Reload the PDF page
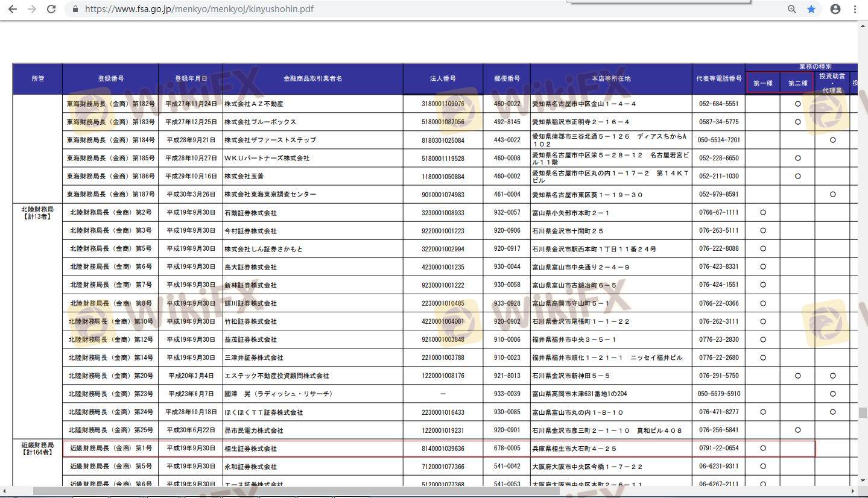Screen dimensions: 868x498 point(51,9)
